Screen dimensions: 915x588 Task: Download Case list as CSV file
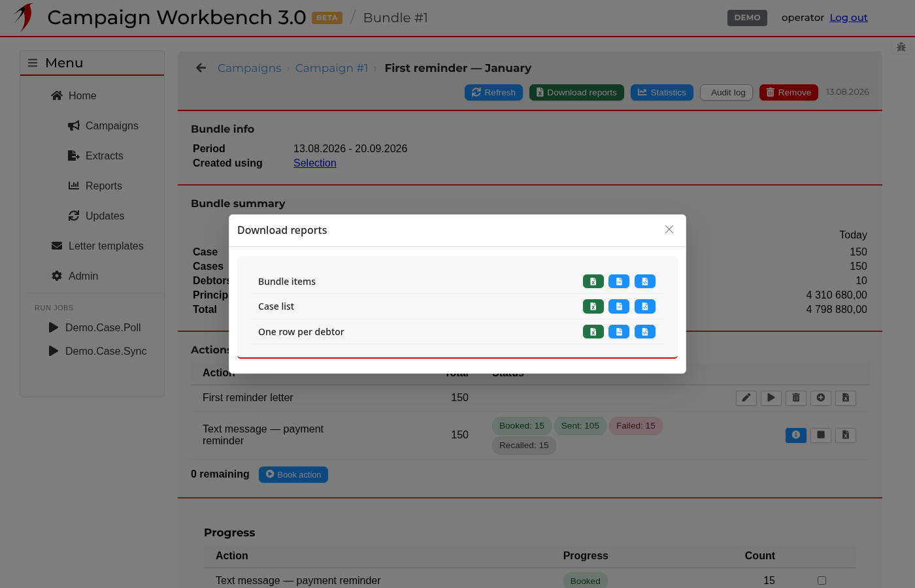click(x=618, y=306)
